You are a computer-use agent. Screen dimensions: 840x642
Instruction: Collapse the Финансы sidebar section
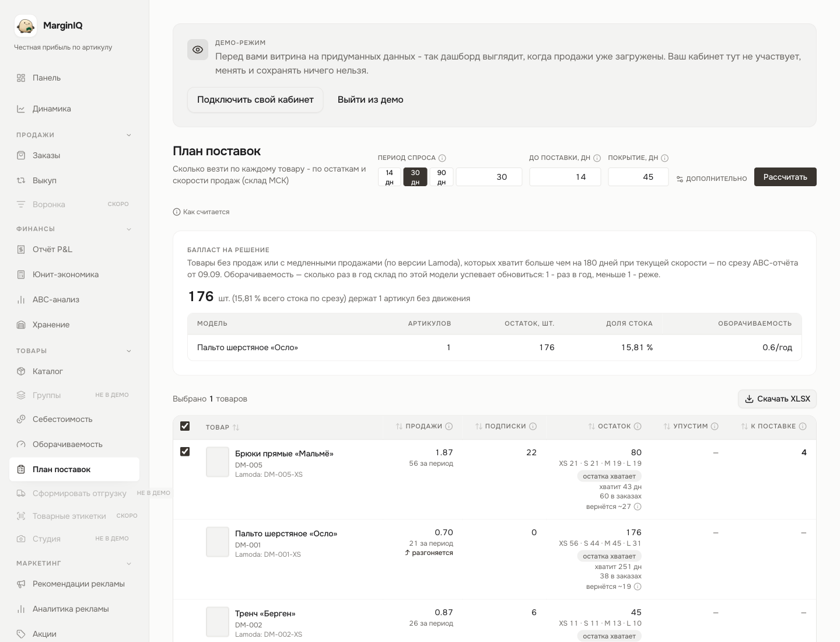(x=129, y=229)
